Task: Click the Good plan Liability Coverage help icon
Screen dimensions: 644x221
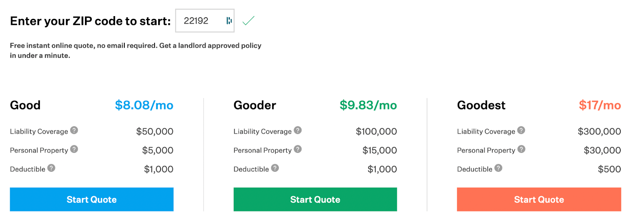Action: click(x=74, y=130)
